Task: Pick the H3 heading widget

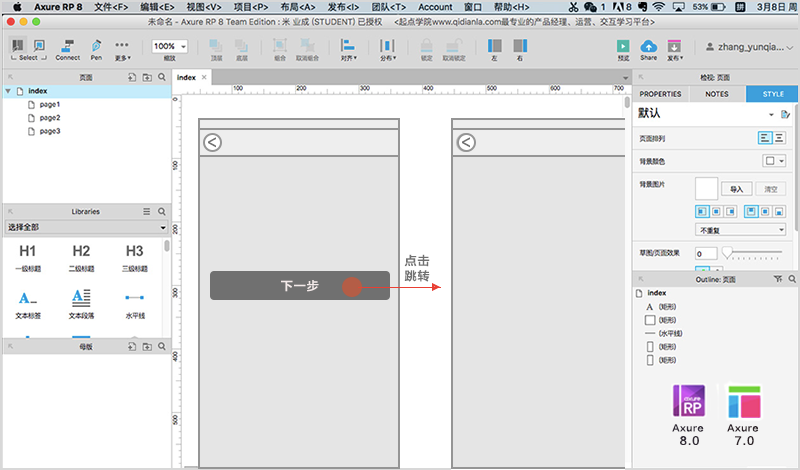Action: point(135,257)
